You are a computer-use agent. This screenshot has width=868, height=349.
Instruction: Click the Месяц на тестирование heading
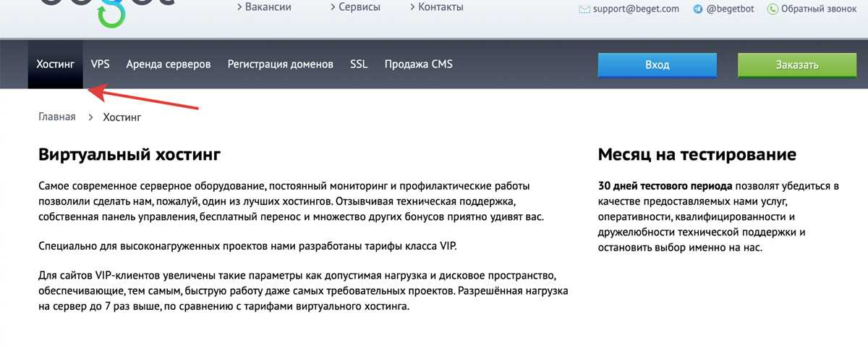coord(697,154)
